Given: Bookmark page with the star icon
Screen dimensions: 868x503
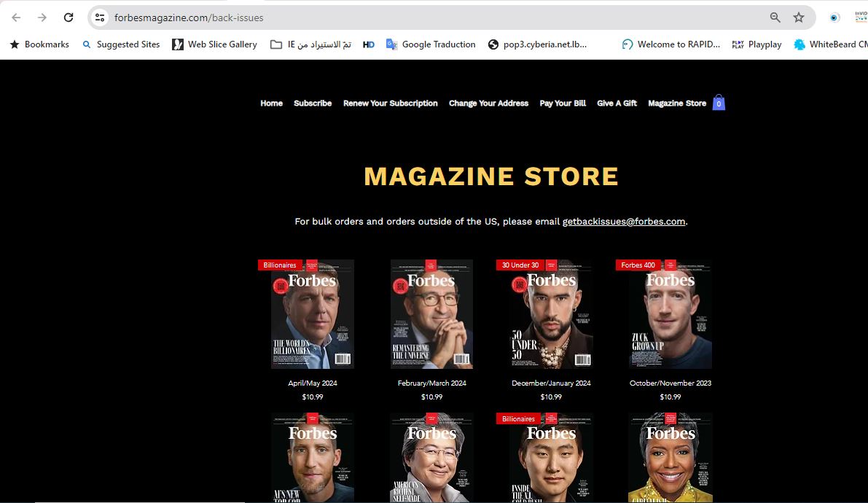Looking at the screenshot, I should point(799,17).
